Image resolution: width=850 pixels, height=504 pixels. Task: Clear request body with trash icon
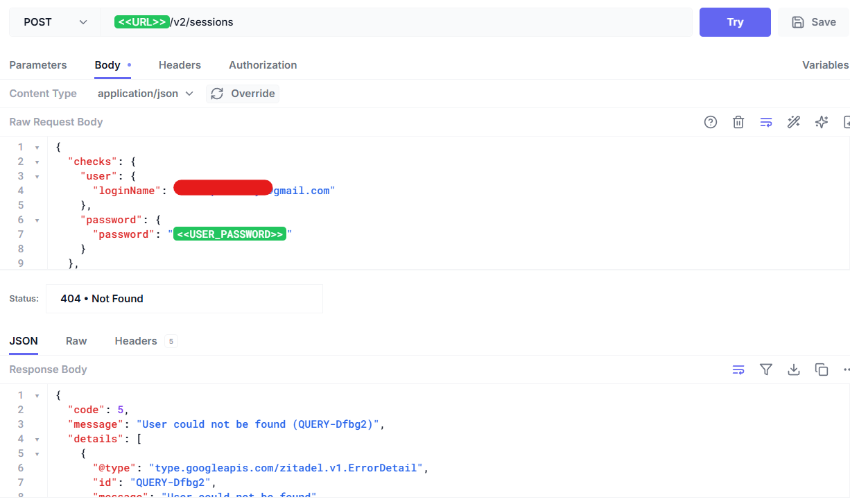738,122
